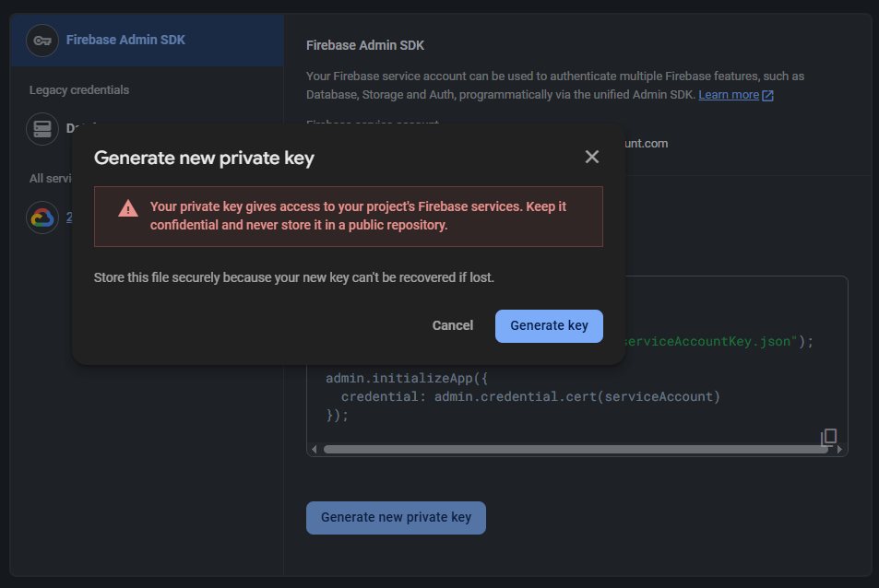Click the database icon under Legacy credentials
Viewport: 879px width, 588px height.
pos(42,129)
